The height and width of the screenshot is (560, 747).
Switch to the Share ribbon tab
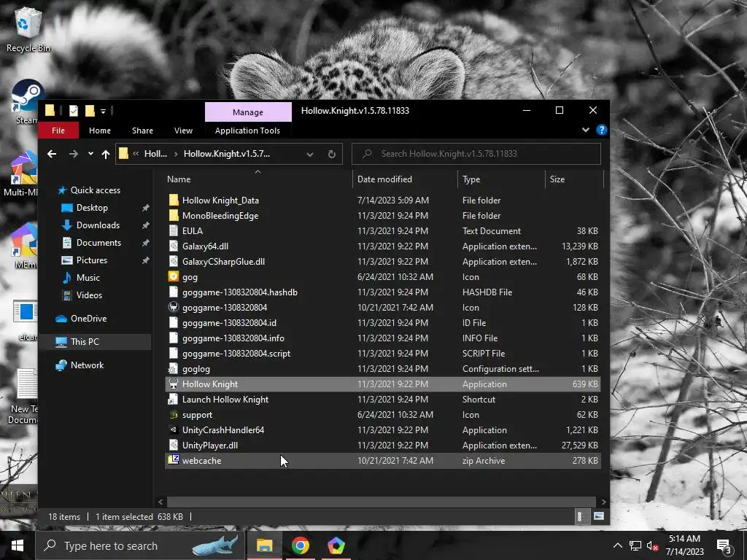coord(142,131)
